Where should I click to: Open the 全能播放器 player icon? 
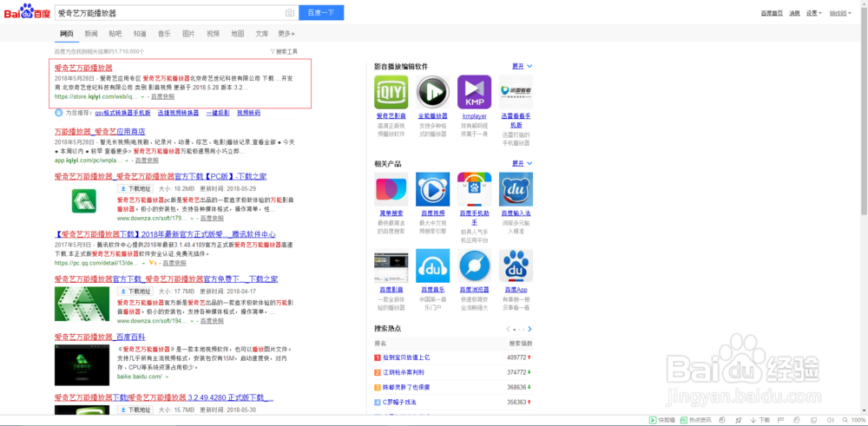click(433, 92)
